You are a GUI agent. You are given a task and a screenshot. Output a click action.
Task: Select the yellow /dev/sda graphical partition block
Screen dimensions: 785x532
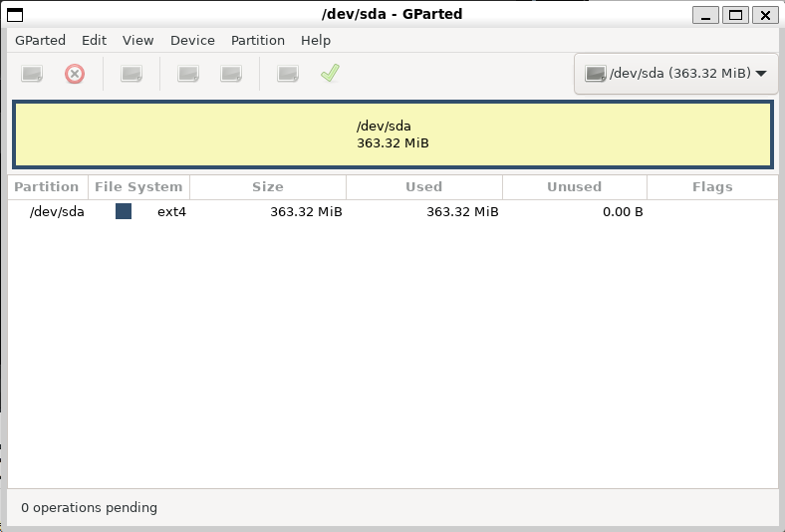(393, 134)
